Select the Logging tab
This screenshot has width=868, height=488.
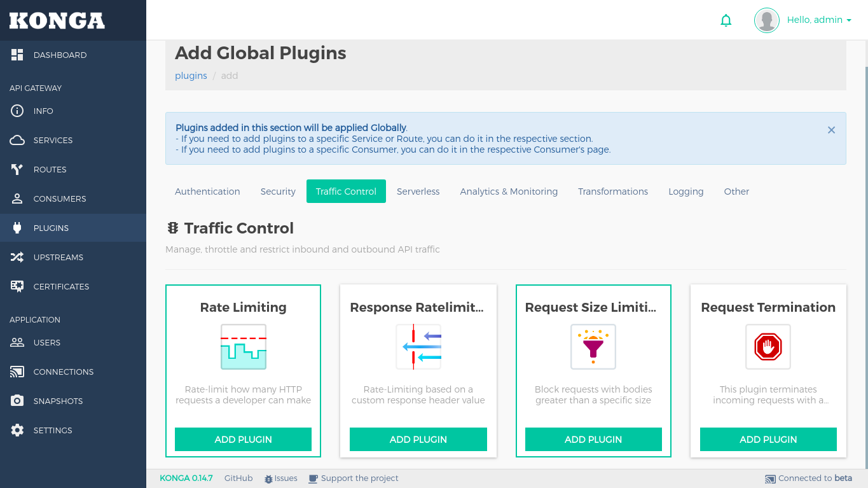coord(685,192)
